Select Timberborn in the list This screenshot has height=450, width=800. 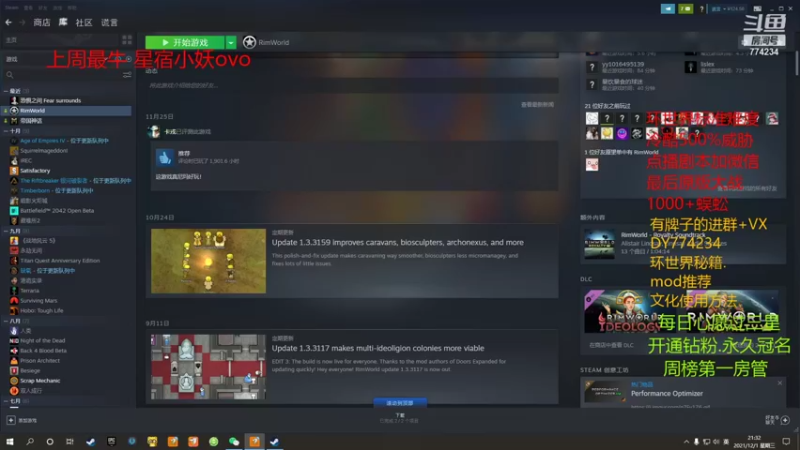click(x=57, y=190)
